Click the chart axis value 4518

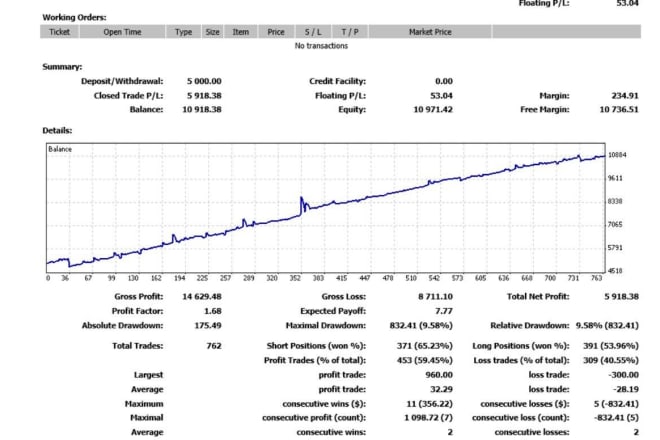pos(615,271)
